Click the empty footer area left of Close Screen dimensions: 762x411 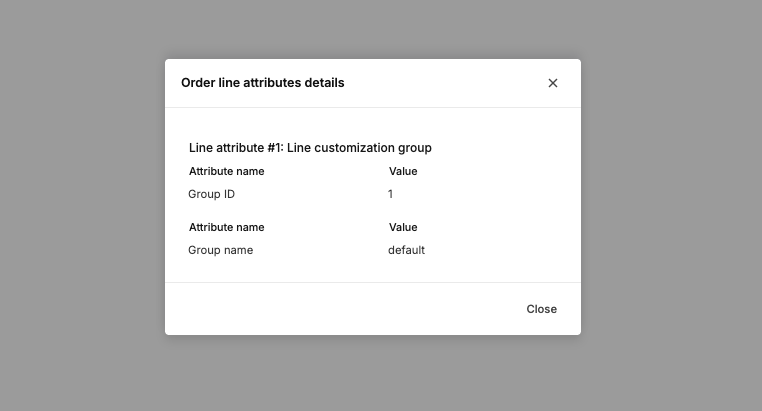tap(340, 309)
